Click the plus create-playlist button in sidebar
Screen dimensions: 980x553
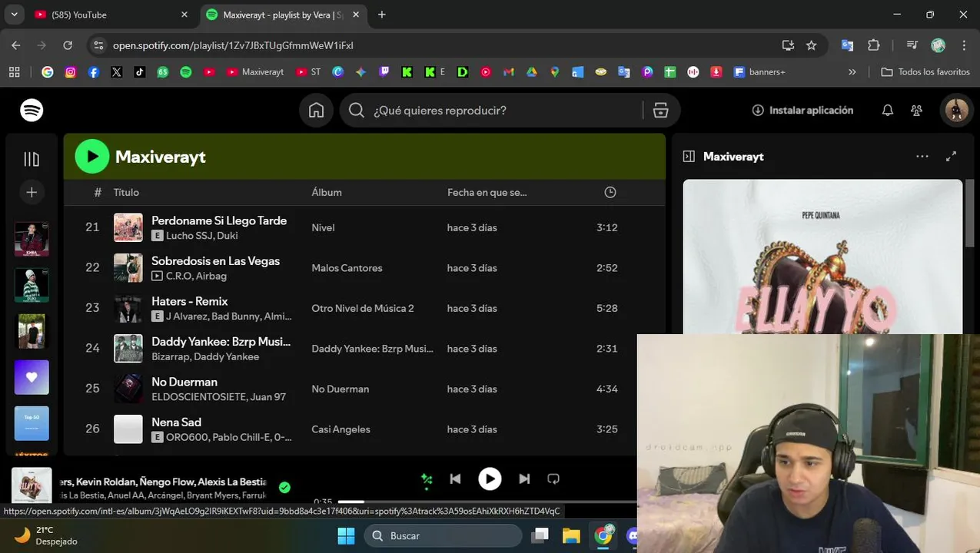32,193
